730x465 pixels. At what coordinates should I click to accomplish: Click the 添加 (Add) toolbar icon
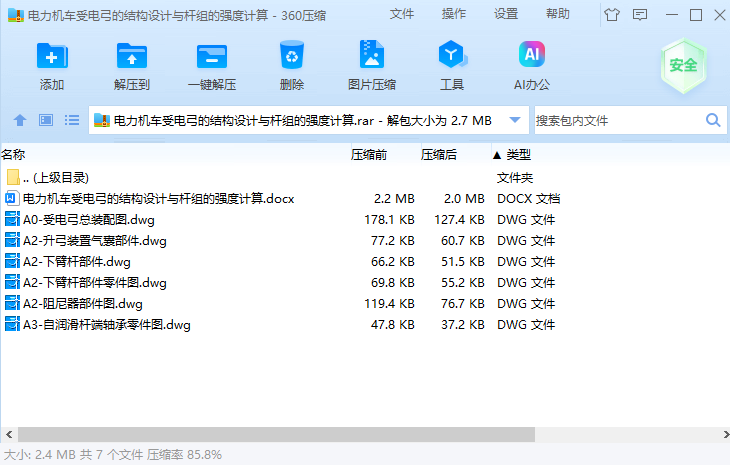52,56
